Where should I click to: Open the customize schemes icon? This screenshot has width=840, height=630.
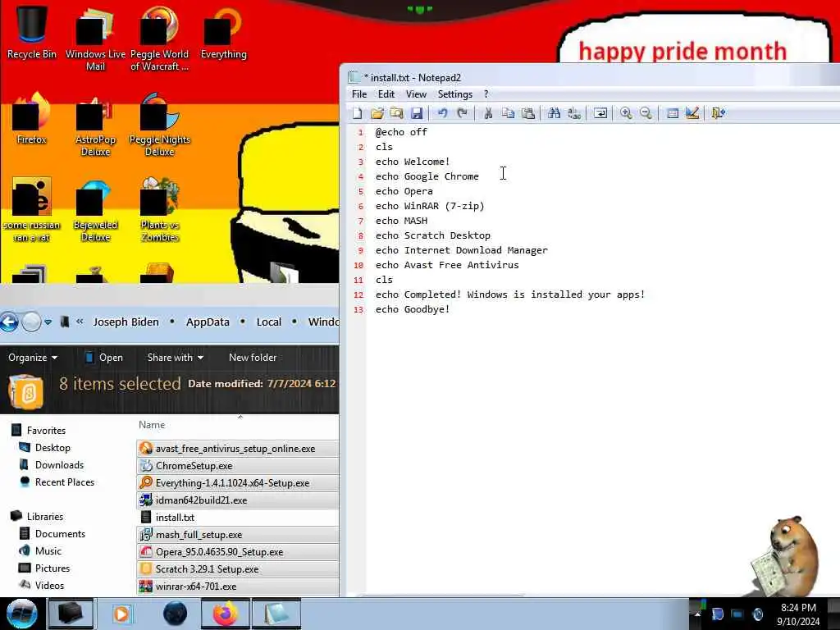tap(692, 113)
